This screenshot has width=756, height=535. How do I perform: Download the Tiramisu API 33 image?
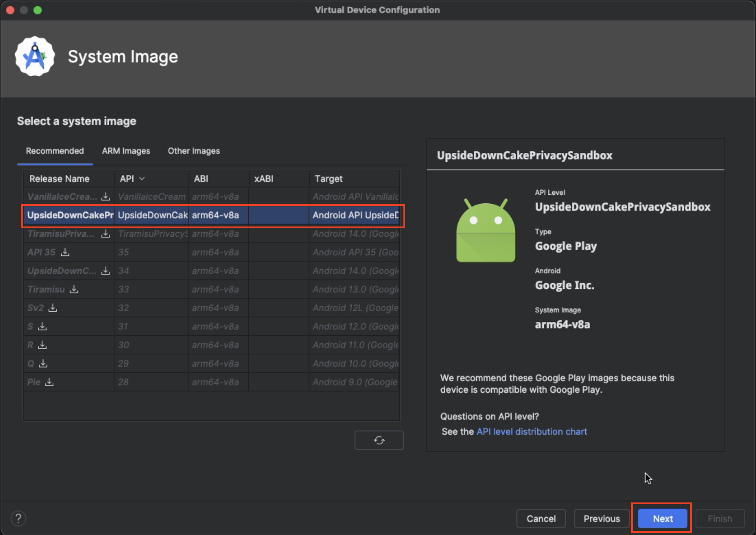pos(74,289)
